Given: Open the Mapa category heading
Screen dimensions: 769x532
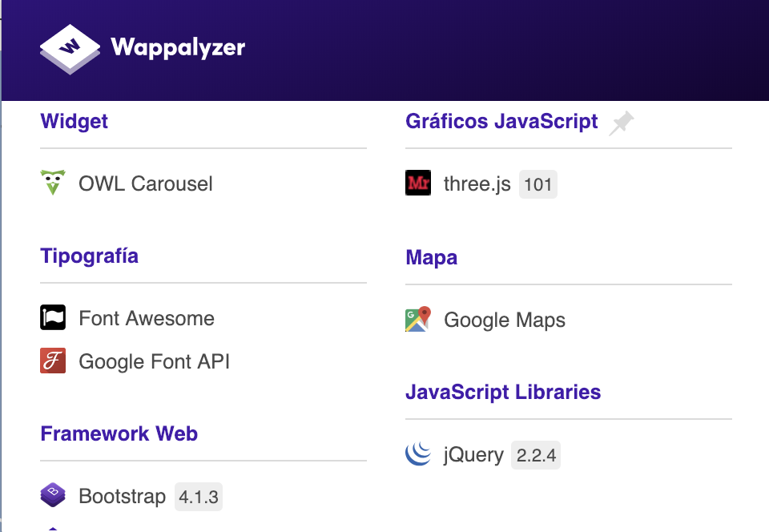Looking at the screenshot, I should pyautogui.click(x=432, y=257).
